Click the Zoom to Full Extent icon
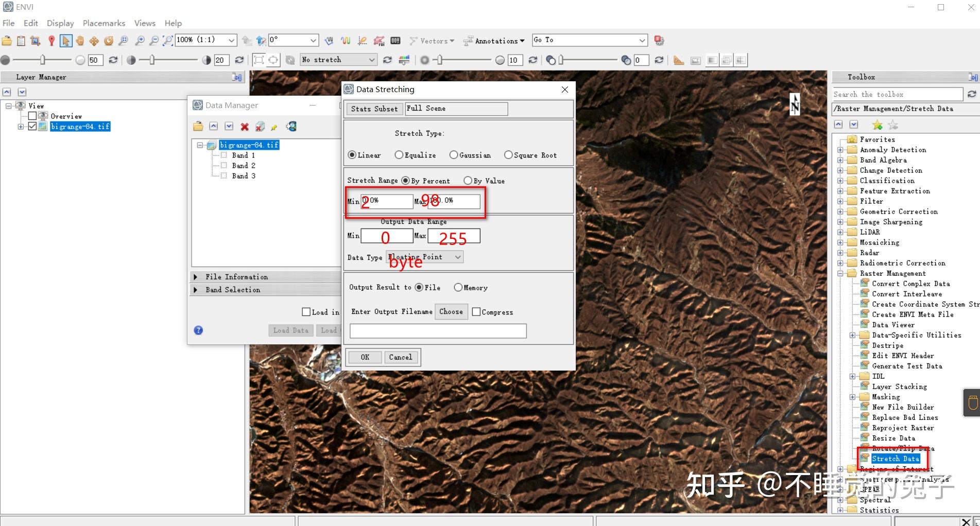The image size is (980, 526). [x=168, y=41]
